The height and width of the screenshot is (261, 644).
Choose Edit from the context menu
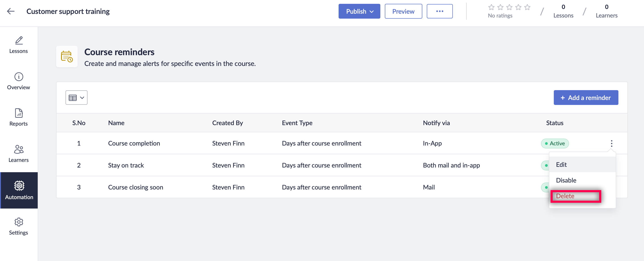point(582,165)
